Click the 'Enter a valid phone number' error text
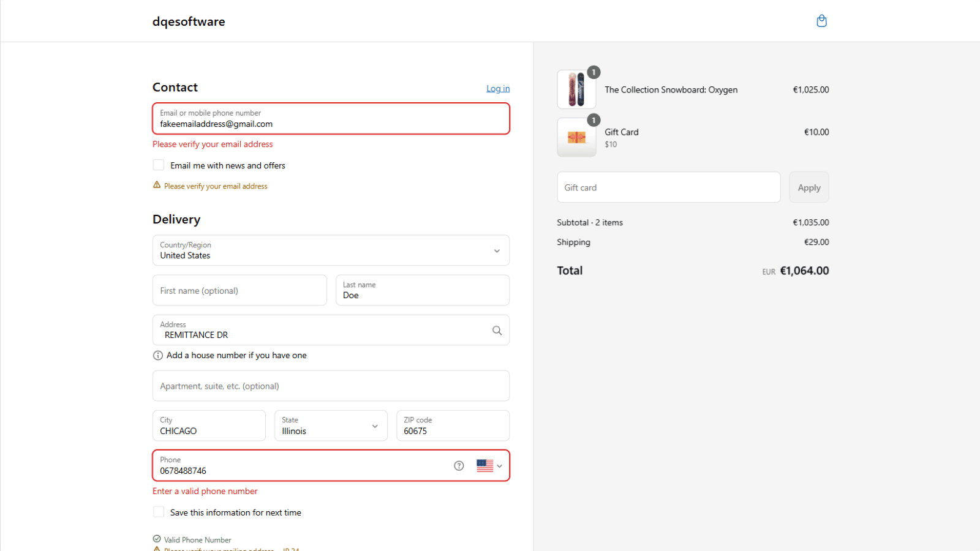 [x=205, y=492]
